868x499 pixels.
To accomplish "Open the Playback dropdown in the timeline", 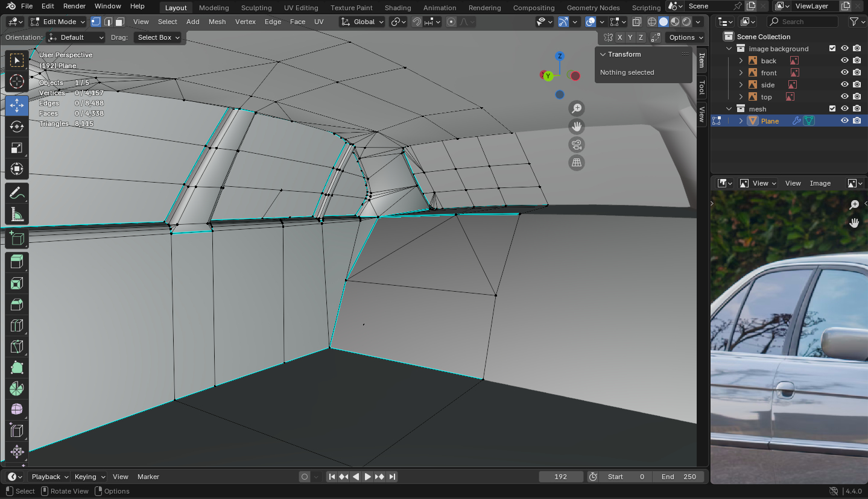I will coord(50,477).
